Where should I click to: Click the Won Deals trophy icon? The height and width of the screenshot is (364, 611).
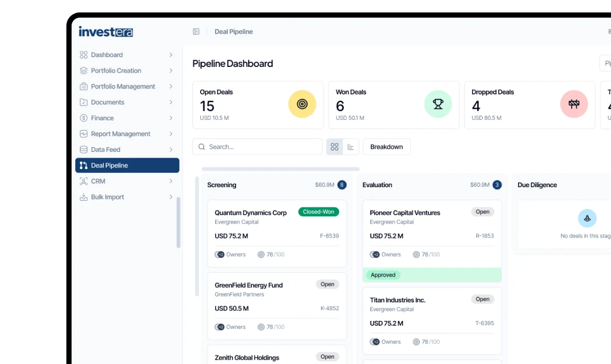(x=438, y=104)
